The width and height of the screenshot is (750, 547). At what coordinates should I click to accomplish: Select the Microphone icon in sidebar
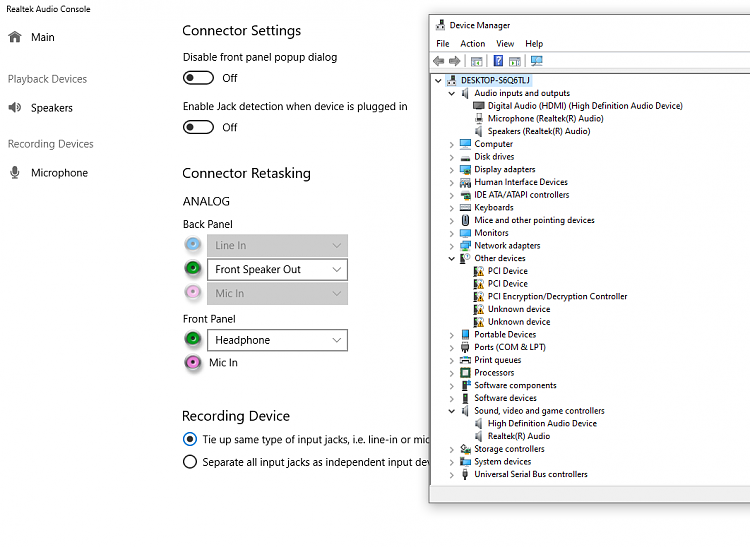[15, 173]
